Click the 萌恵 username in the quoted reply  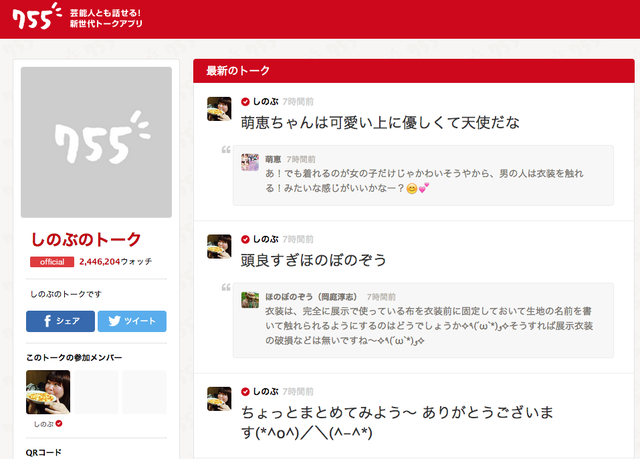pos(273,159)
